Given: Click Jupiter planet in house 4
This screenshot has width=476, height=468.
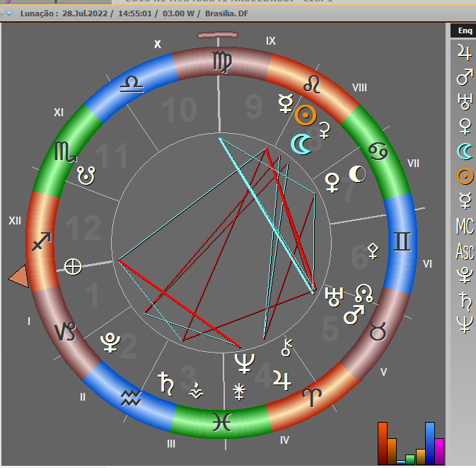Looking at the screenshot, I should tap(282, 380).
